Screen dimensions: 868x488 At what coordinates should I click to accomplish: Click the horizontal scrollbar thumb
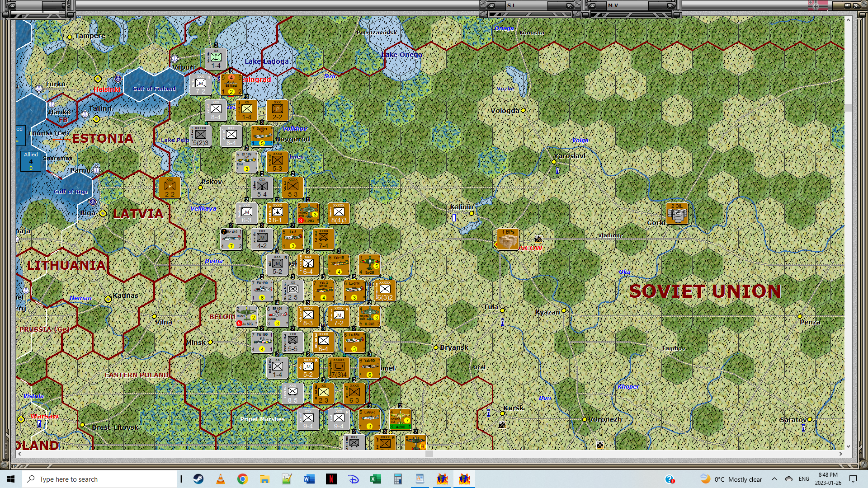pyautogui.click(x=429, y=454)
